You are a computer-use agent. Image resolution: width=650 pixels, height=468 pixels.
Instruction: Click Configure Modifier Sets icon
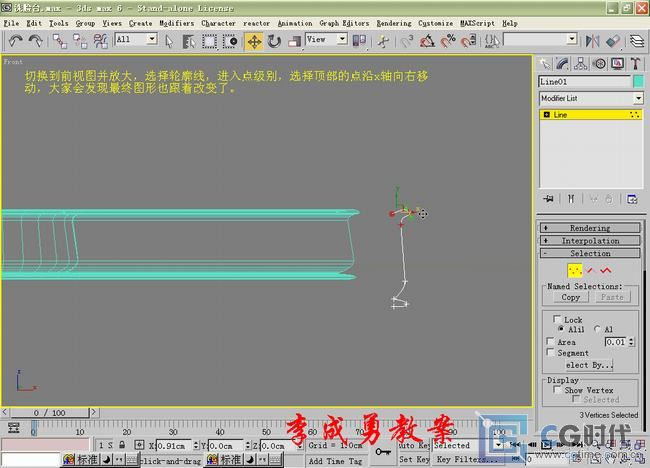(632, 199)
